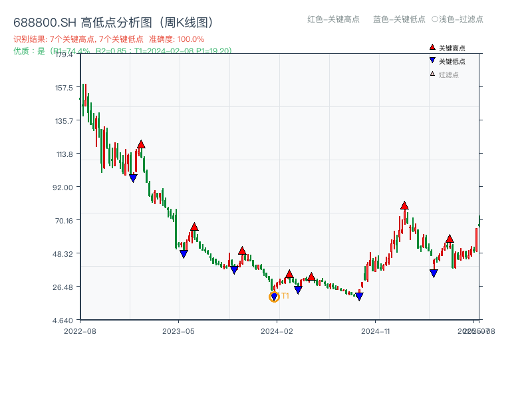532x399 pixels.
Task: Select the blue triangle marker near 2024-11
Action: [x=358, y=295]
